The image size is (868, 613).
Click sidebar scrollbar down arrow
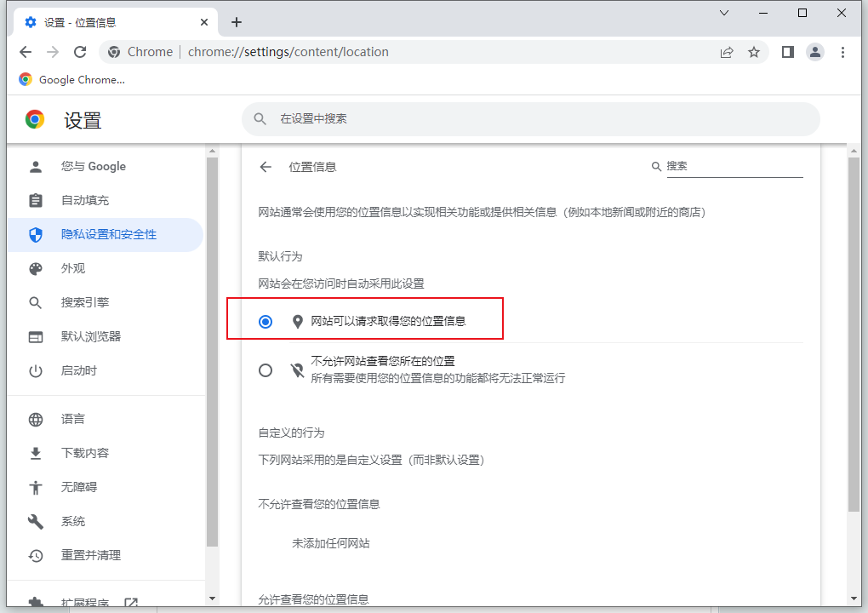[x=212, y=599]
